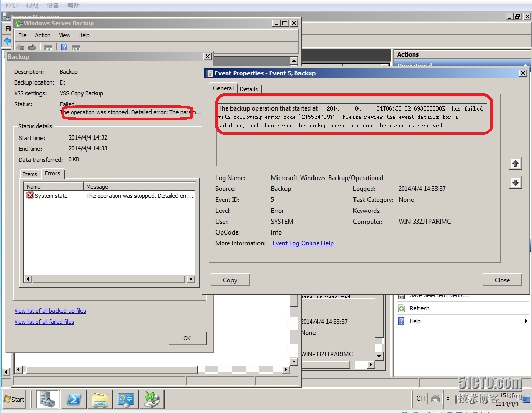Screen dimensions: 532x413
Task: Click scroll-up arrow in Windows Server Backup pane
Action: [x=294, y=61]
